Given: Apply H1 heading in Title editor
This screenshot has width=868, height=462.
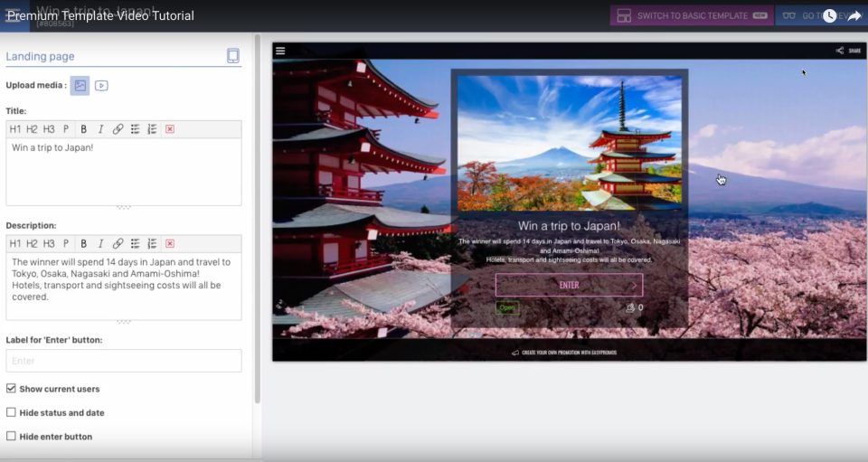Looking at the screenshot, I should point(15,129).
